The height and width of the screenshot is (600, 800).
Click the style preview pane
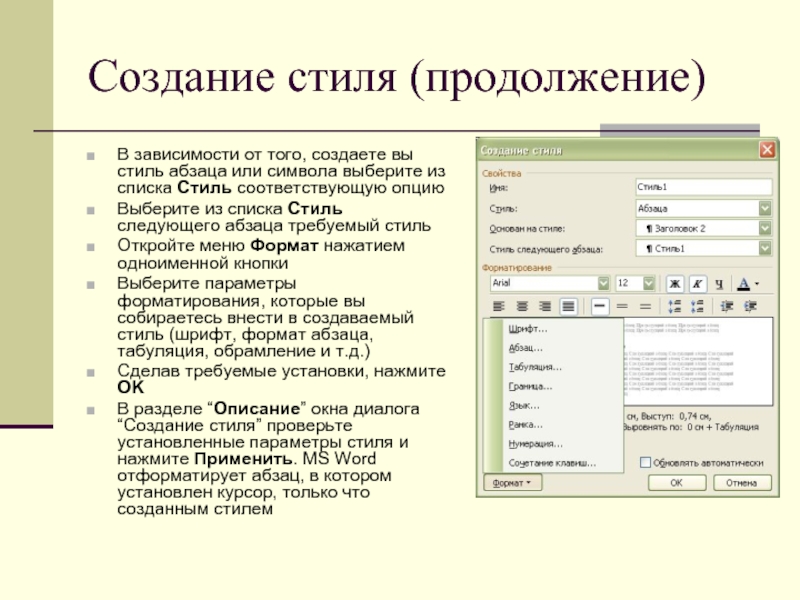(x=698, y=361)
